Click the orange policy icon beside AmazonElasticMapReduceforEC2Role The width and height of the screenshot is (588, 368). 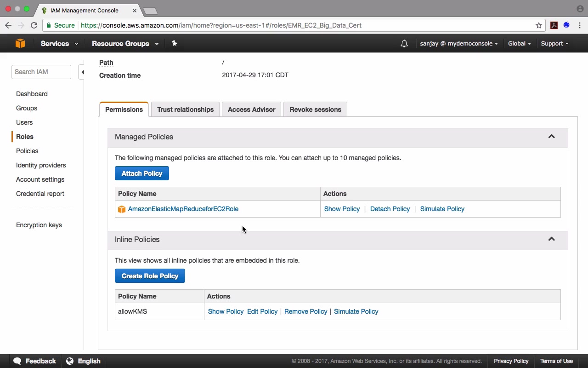click(x=122, y=209)
